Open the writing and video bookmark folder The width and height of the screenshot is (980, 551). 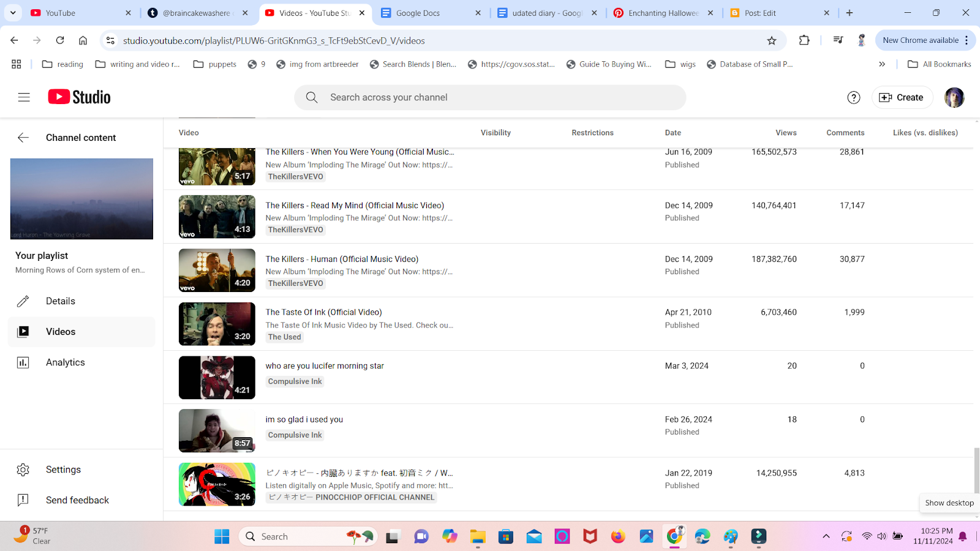pos(138,64)
